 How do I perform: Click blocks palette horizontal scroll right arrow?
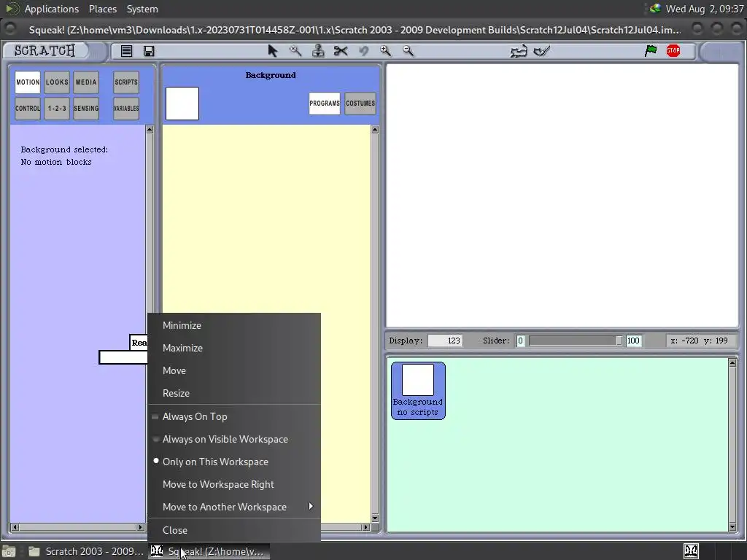pos(141,527)
